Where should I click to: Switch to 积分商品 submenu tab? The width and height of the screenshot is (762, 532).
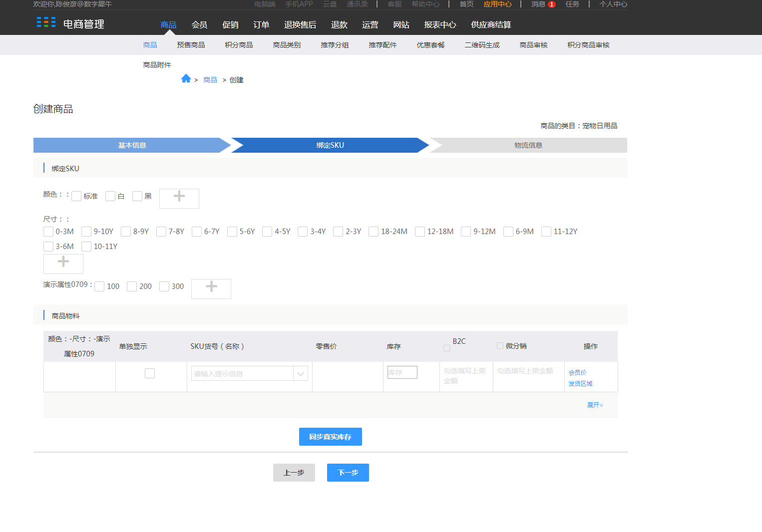coord(239,45)
